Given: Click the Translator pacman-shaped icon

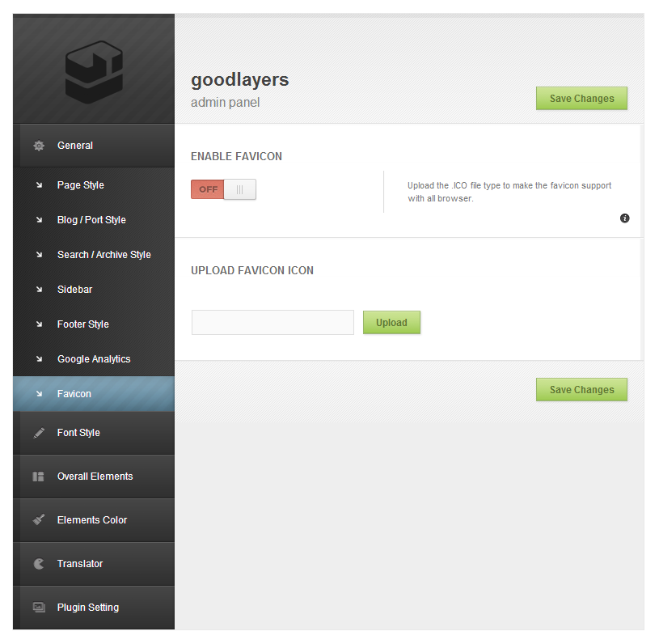Looking at the screenshot, I should (39, 564).
